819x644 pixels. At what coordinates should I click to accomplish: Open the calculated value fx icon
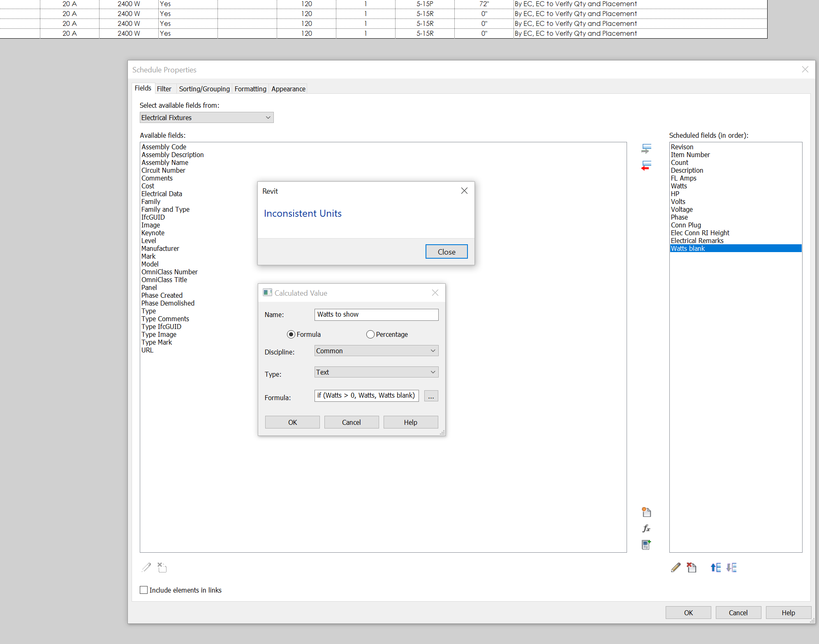pos(646,528)
